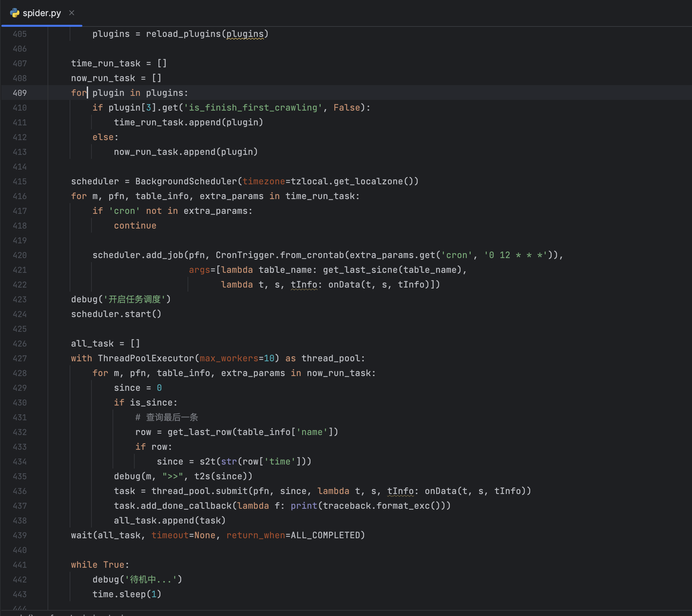Click 'debug(m, ">>", t2s(since))' line
692x616 pixels.
183,476
